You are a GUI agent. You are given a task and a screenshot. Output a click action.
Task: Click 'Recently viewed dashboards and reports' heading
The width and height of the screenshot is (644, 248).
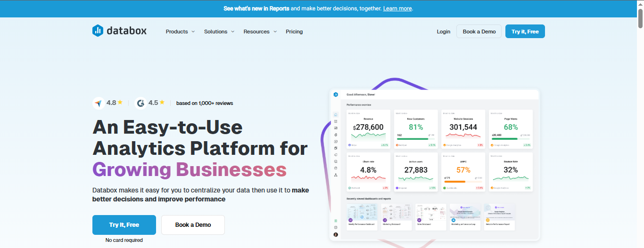coord(369,199)
